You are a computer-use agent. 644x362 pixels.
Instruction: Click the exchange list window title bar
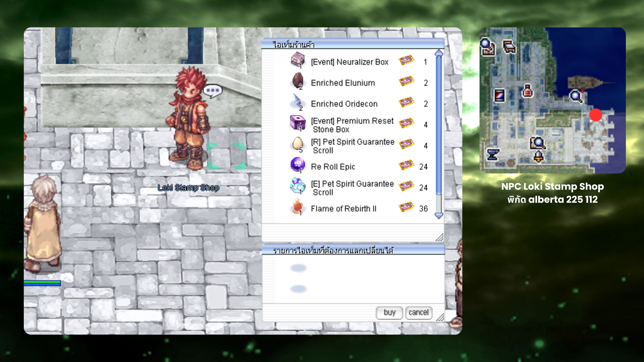(353, 250)
